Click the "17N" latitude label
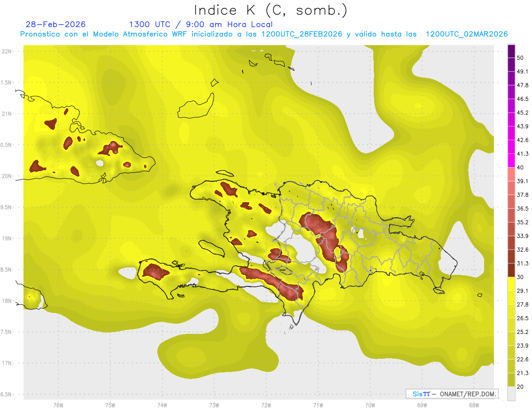 pyautogui.click(x=7, y=363)
